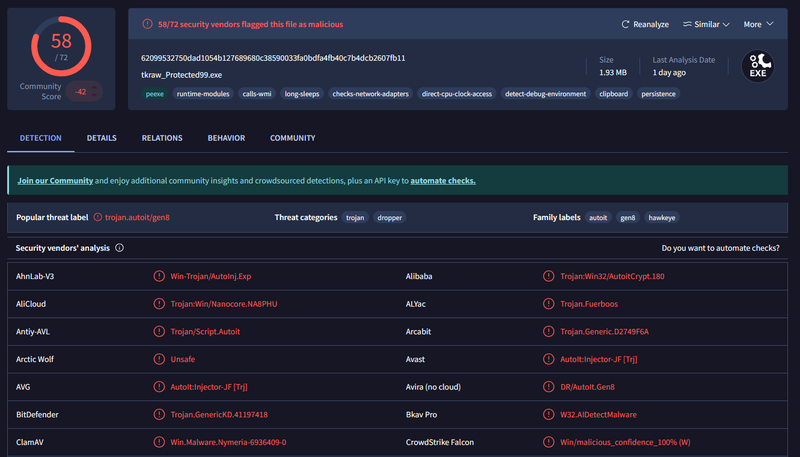The height and width of the screenshot is (457, 800).
Task: Click the file hash 62099532750dad... text
Action: (x=273, y=58)
